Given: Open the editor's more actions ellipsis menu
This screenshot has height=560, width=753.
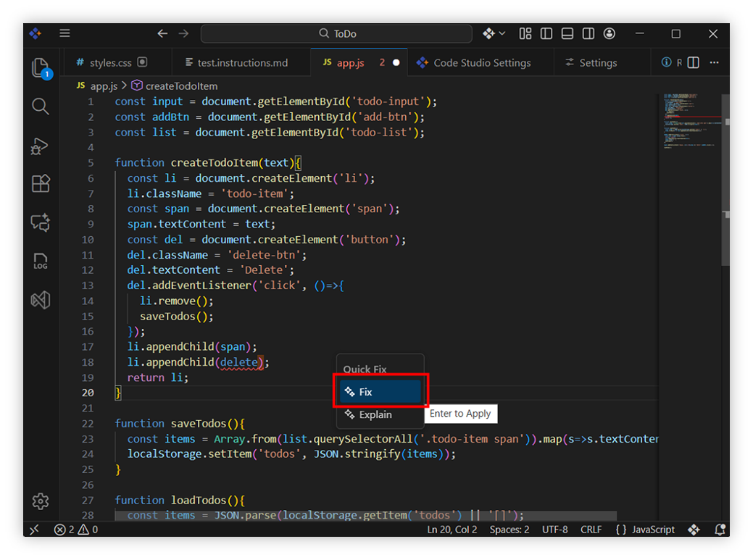Looking at the screenshot, I should (x=715, y=63).
